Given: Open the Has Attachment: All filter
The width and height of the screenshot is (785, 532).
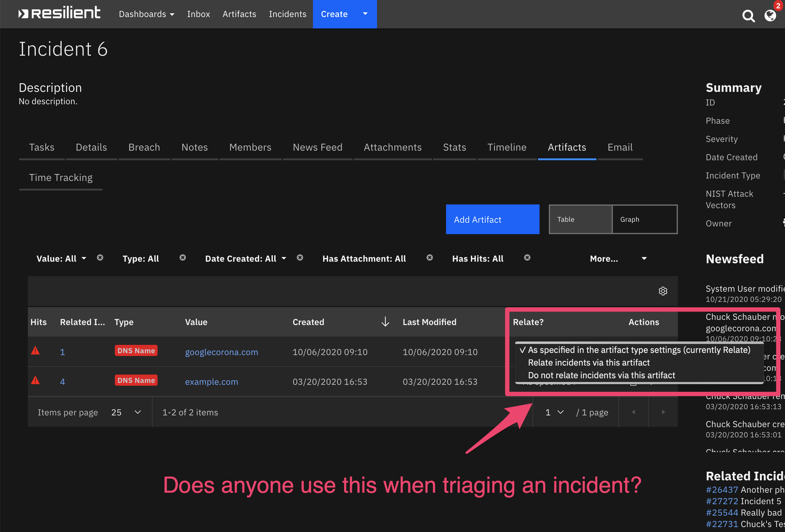Looking at the screenshot, I should pos(364,259).
